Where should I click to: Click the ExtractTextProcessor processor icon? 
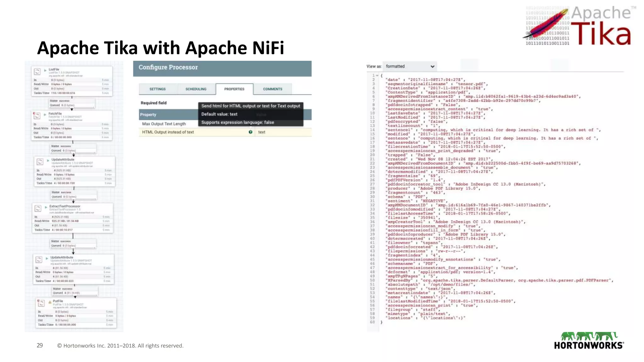pos(38,208)
